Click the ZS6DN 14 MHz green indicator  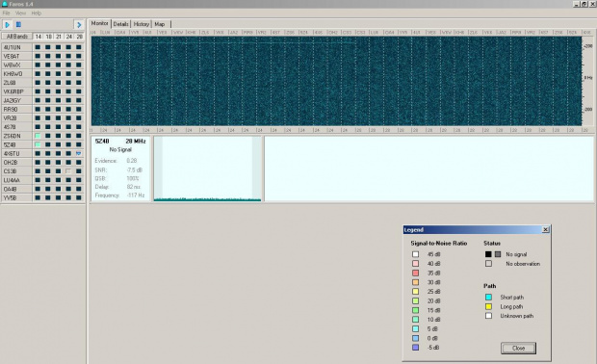tap(38, 136)
